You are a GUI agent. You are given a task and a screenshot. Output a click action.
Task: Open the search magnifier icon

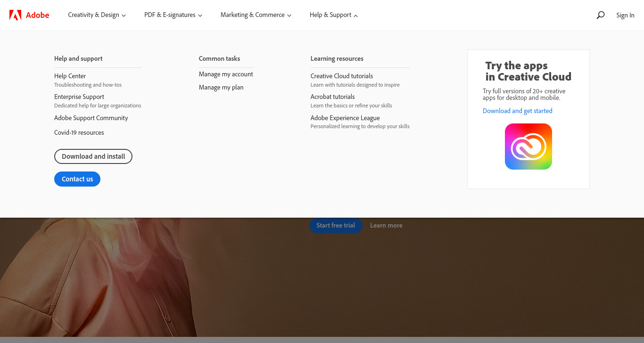point(600,15)
